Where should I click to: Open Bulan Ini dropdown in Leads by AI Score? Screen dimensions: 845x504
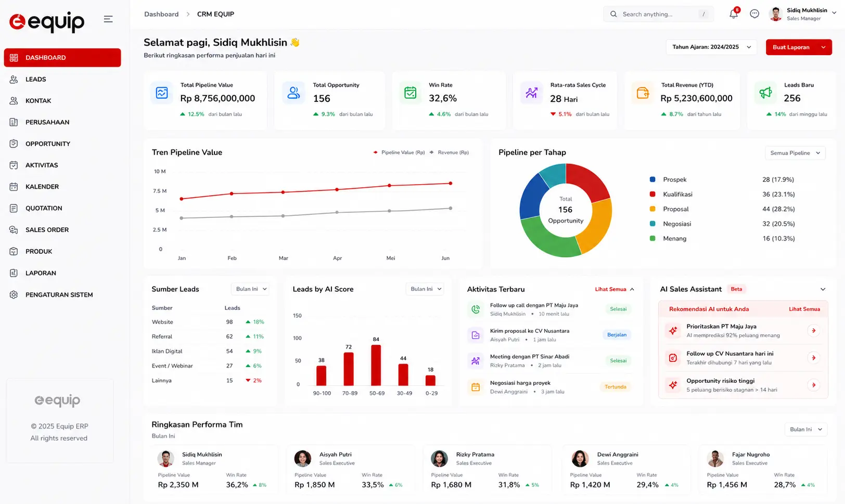425,289
